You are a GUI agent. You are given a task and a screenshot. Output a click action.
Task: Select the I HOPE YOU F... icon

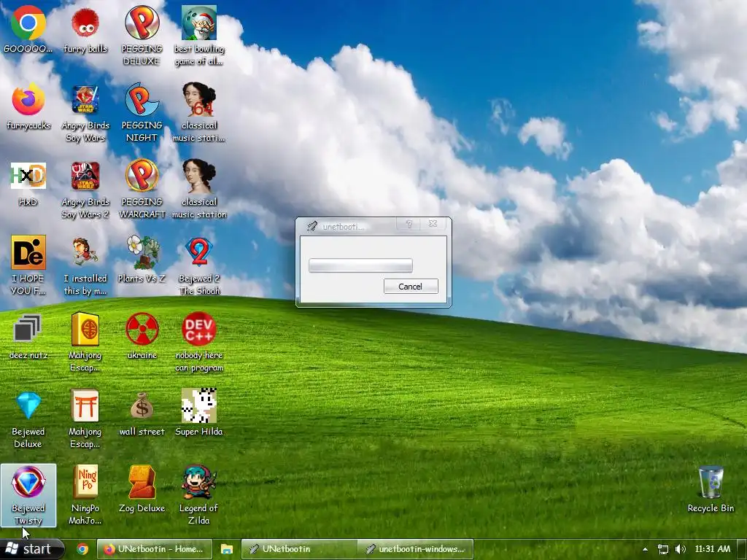click(x=28, y=265)
